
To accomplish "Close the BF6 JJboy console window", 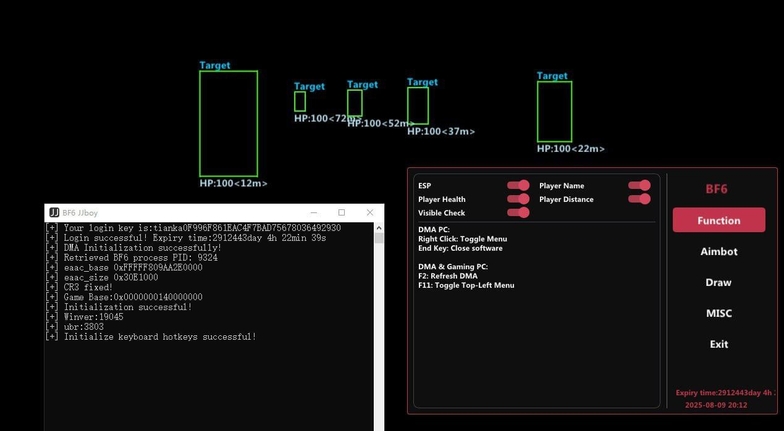I will click(369, 213).
